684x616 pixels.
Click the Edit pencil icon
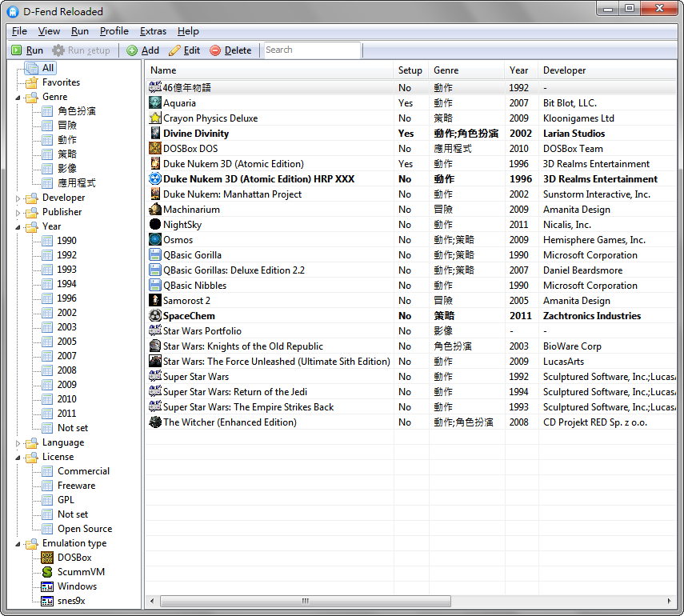pyautogui.click(x=174, y=50)
